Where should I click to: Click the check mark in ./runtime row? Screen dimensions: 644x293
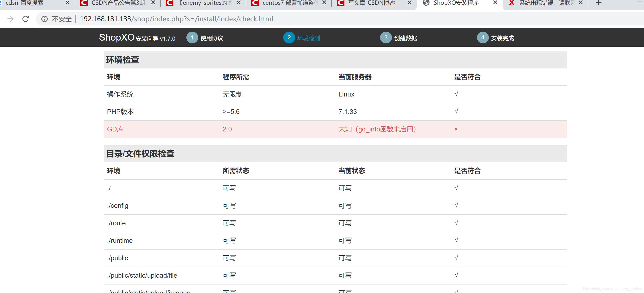click(x=456, y=240)
